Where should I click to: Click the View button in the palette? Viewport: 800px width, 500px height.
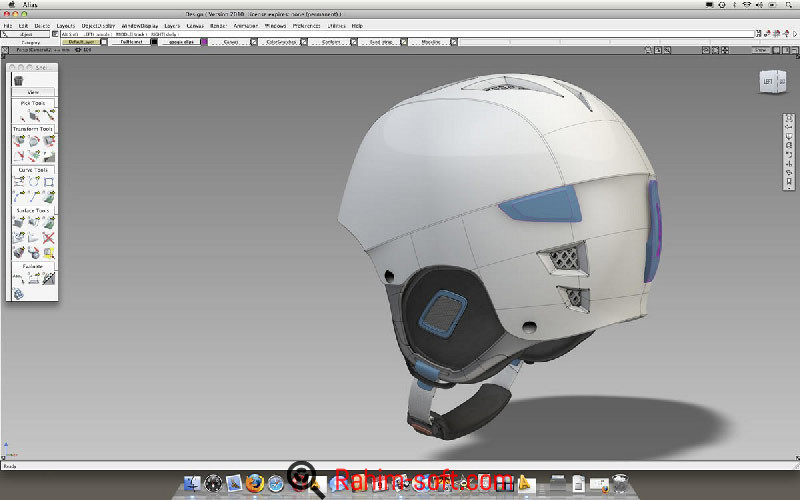click(32, 92)
